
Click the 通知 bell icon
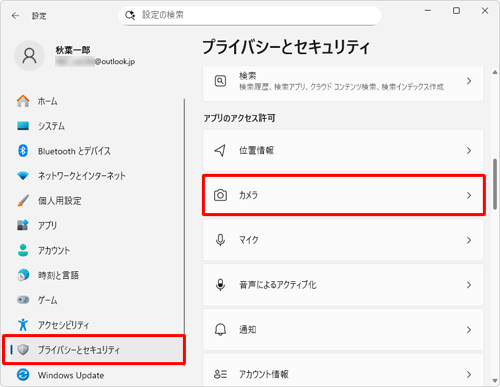(x=220, y=330)
